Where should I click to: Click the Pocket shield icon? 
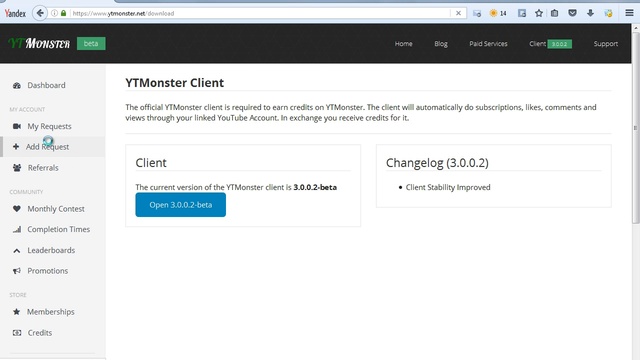coord(572,13)
